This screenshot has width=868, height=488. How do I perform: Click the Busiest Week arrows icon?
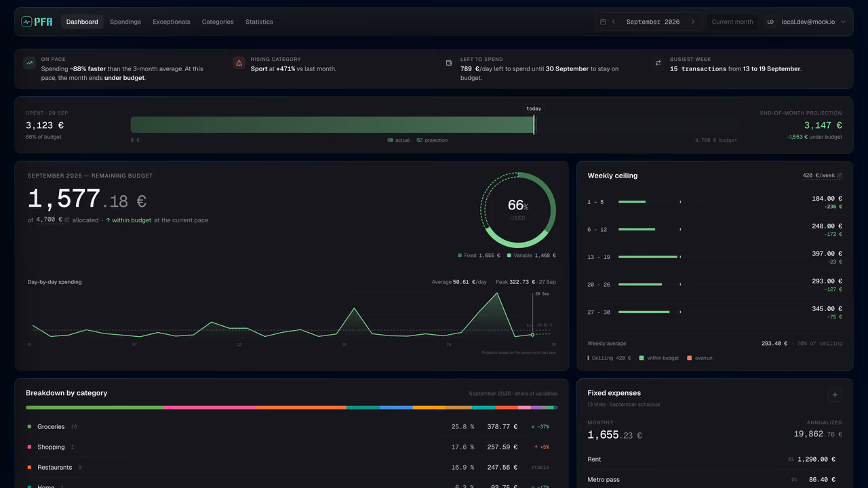click(x=658, y=63)
